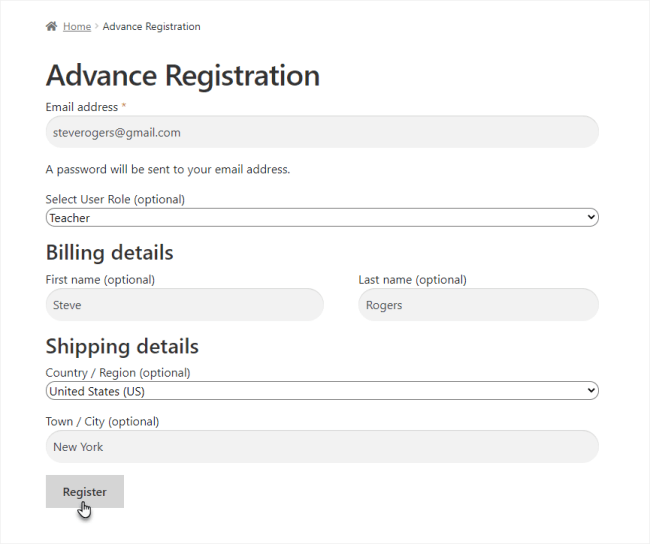Image resolution: width=650 pixels, height=544 pixels.
Task: Click the Email address input field
Action: (x=322, y=132)
